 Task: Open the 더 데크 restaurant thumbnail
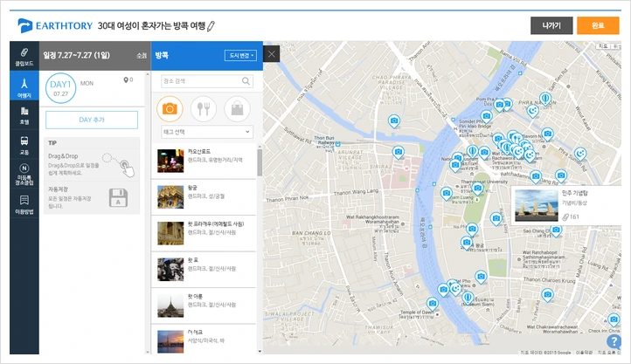pyautogui.click(x=170, y=341)
